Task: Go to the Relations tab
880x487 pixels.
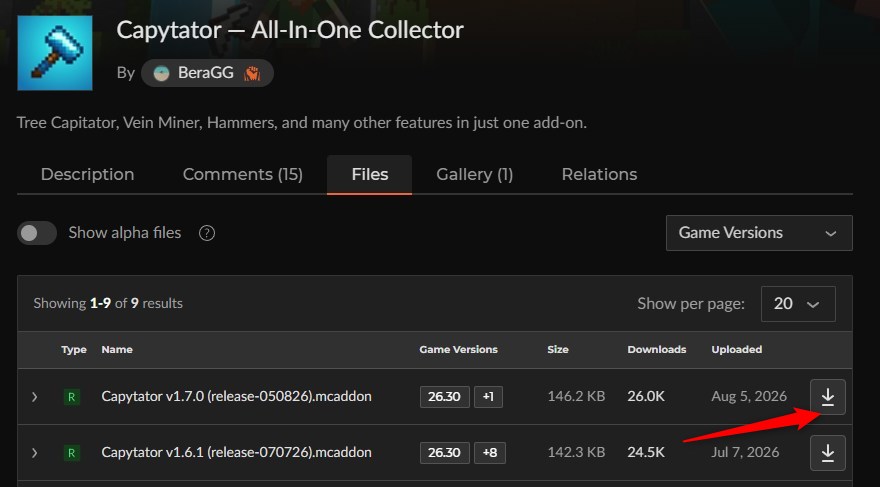Action: 599,174
